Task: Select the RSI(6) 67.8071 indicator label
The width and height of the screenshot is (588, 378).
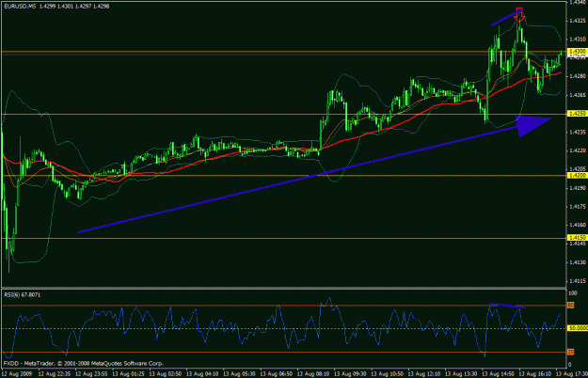Action: (x=23, y=295)
